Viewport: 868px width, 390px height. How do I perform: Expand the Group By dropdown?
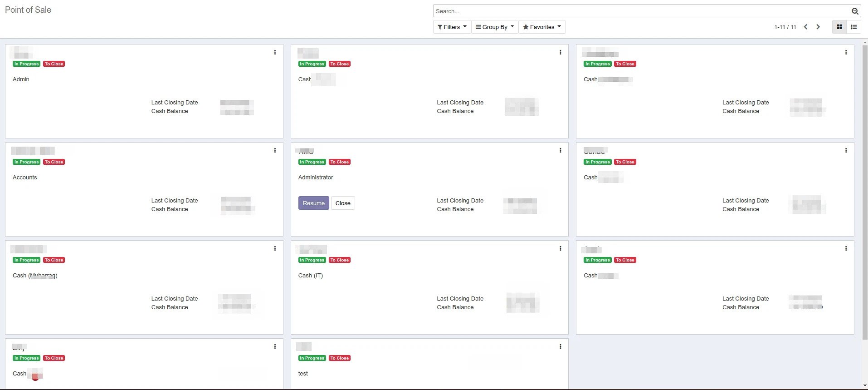click(494, 27)
